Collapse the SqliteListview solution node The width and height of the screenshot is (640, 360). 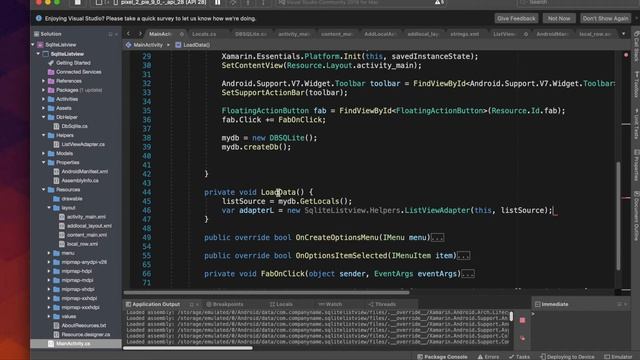[33, 44]
